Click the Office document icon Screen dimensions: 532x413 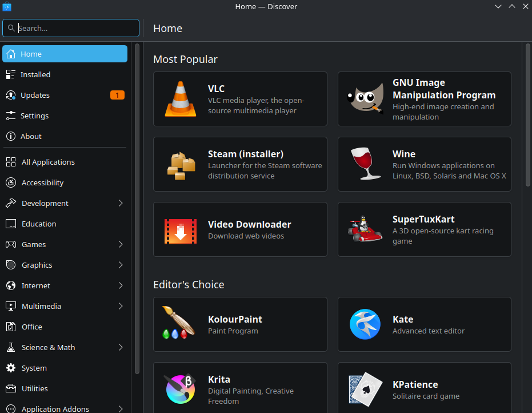click(11, 327)
